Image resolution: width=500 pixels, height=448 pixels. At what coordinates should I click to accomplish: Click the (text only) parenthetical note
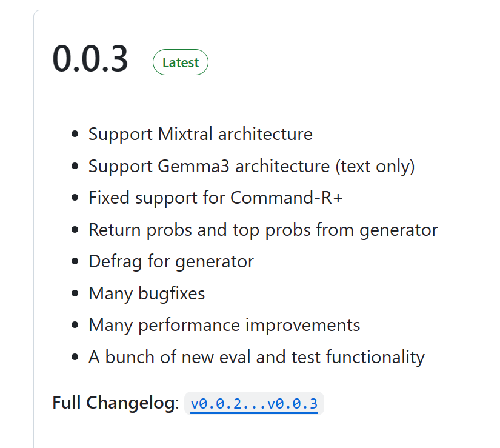click(375, 167)
